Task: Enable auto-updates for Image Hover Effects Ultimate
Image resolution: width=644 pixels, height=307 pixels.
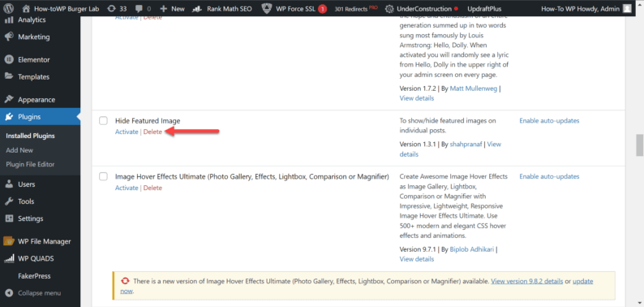Action: click(x=549, y=176)
